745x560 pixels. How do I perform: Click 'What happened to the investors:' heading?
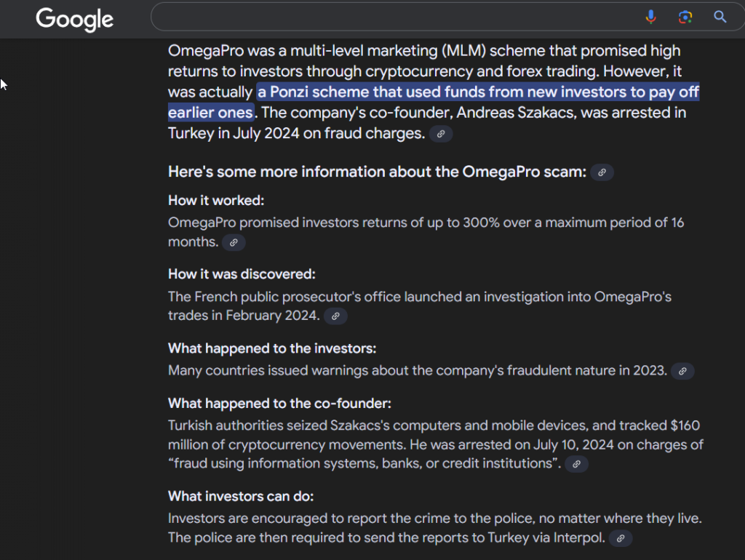coord(272,348)
